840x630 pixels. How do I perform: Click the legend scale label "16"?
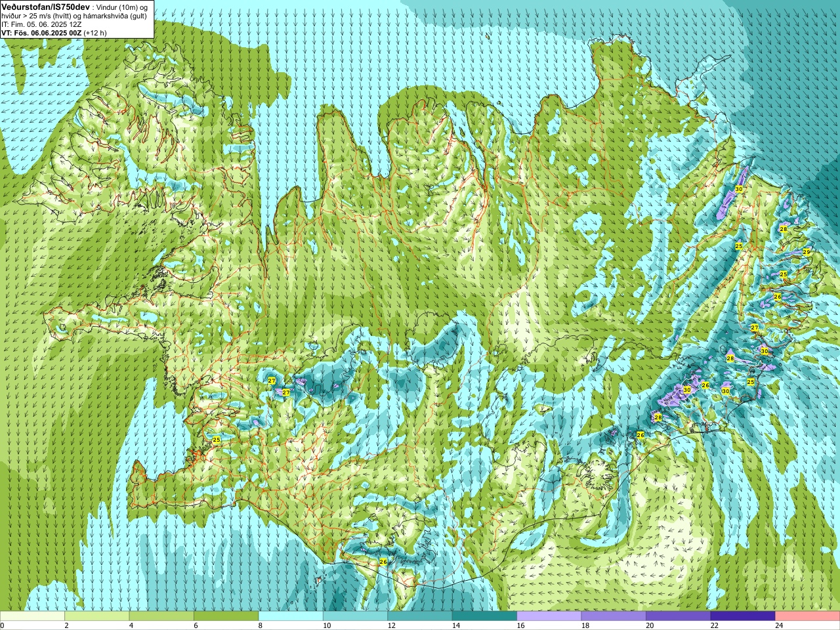click(x=520, y=625)
